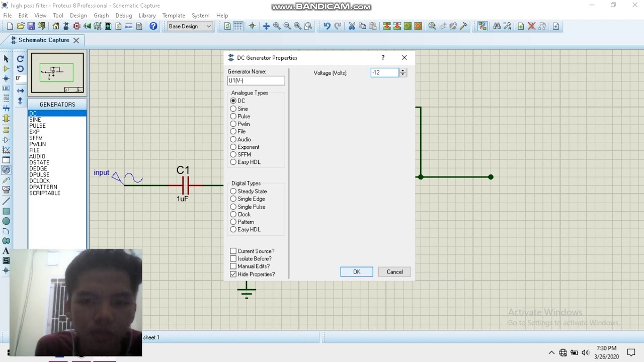Click the Zoom Out magnifier icon

tap(287, 26)
